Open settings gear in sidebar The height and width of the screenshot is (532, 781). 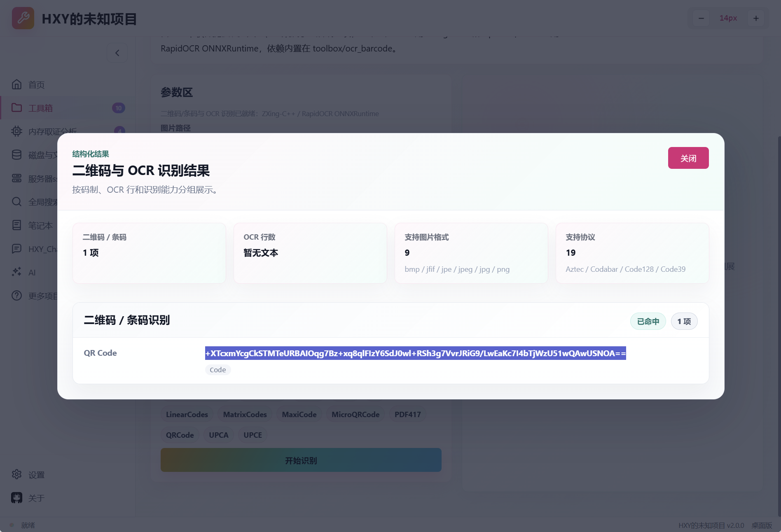(x=16, y=474)
